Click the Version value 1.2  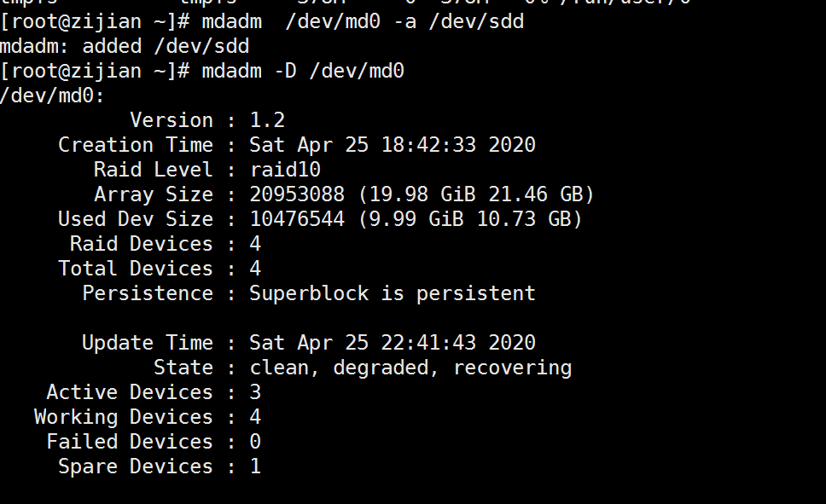[266, 120]
